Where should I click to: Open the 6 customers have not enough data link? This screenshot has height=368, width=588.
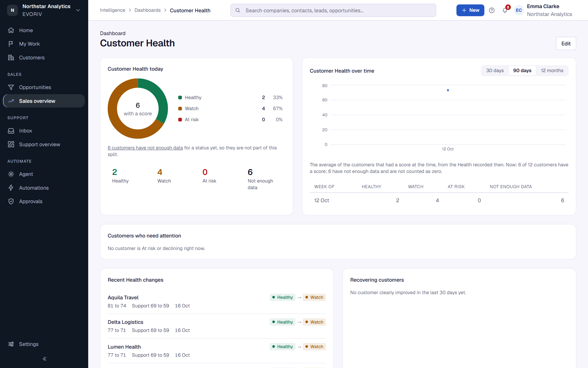[x=145, y=148]
